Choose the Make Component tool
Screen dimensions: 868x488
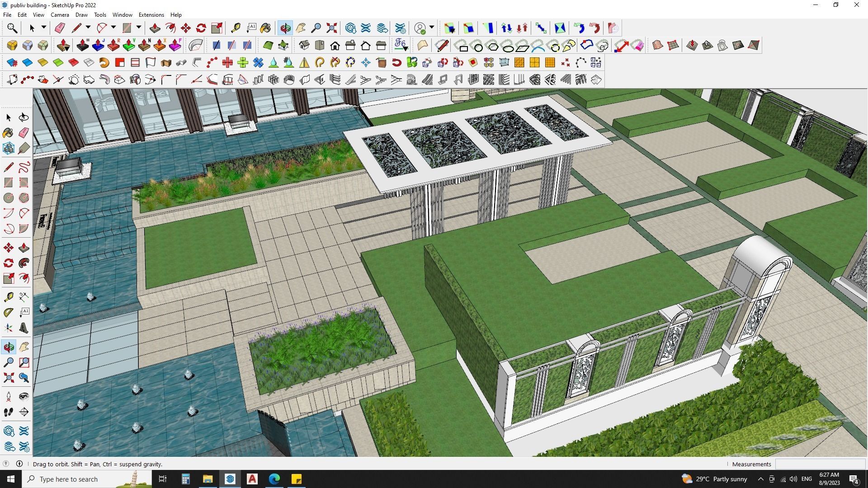click(9, 148)
